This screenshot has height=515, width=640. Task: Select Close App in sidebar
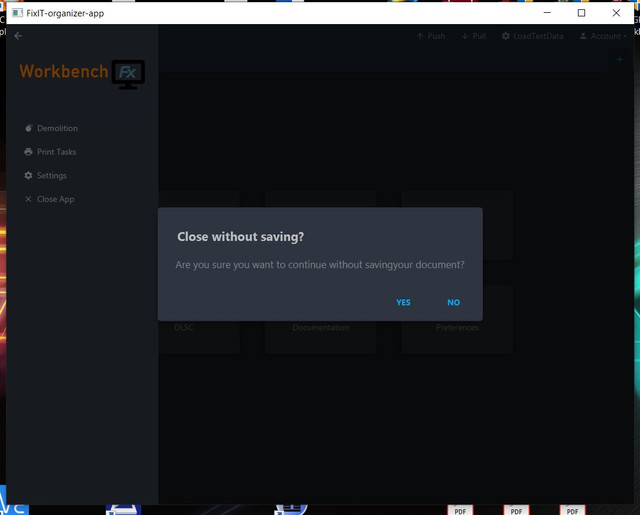click(49, 199)
